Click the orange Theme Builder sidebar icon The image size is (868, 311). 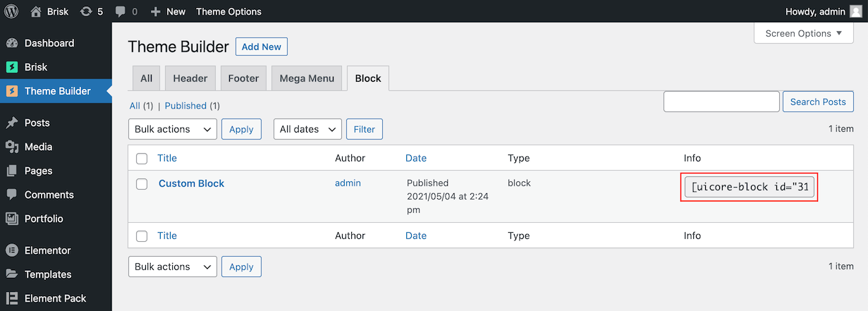(12, 91)
